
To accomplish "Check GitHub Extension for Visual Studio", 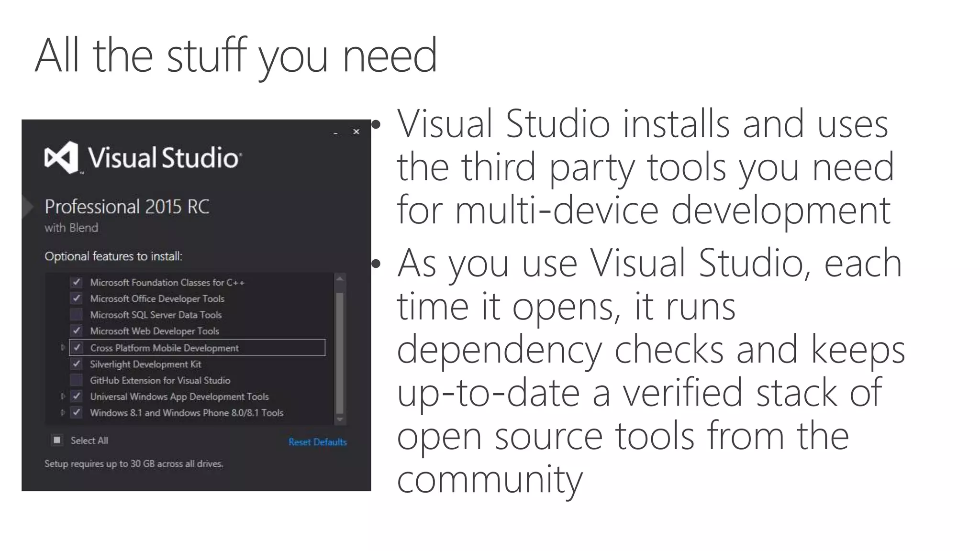I will point(77,380).
